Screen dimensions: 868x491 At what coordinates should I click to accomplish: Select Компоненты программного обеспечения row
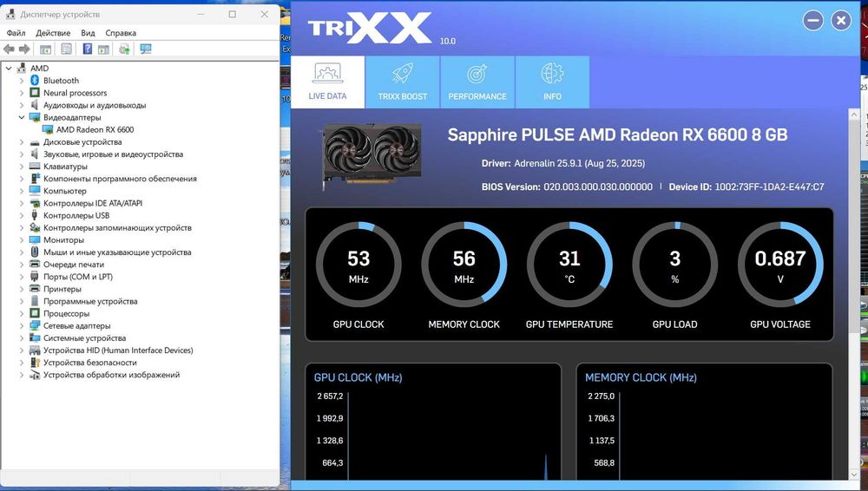point(120,178)
